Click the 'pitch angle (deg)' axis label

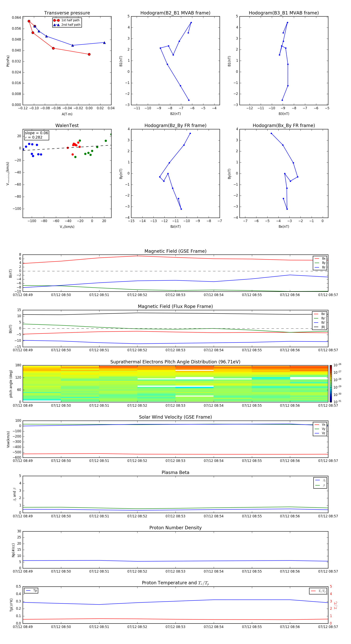[x=11, y=384]
